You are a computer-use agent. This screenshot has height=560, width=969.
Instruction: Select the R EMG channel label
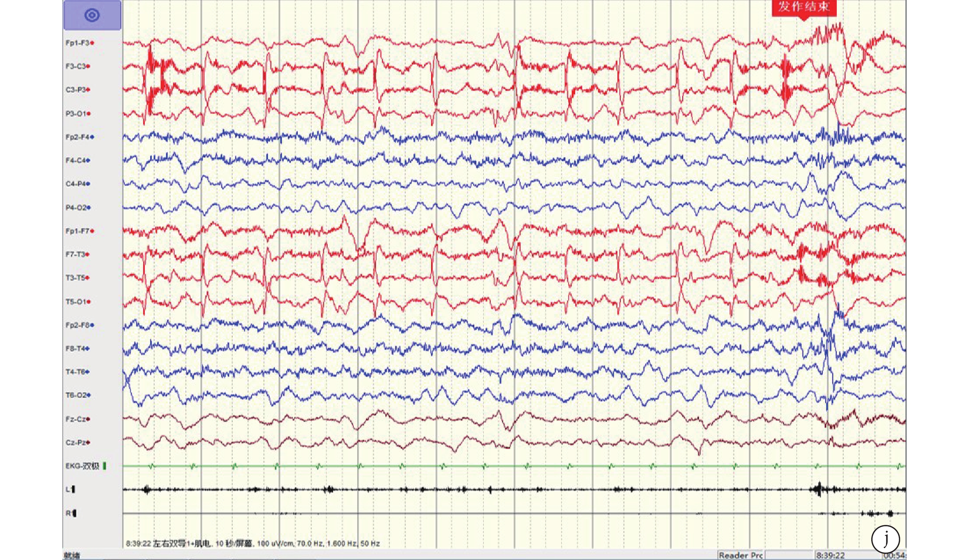tap(71, 513)
